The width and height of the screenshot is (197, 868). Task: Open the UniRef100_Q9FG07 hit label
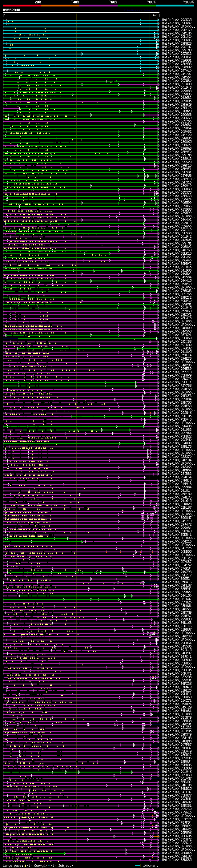pyautogui.click(x=177, y=23)
